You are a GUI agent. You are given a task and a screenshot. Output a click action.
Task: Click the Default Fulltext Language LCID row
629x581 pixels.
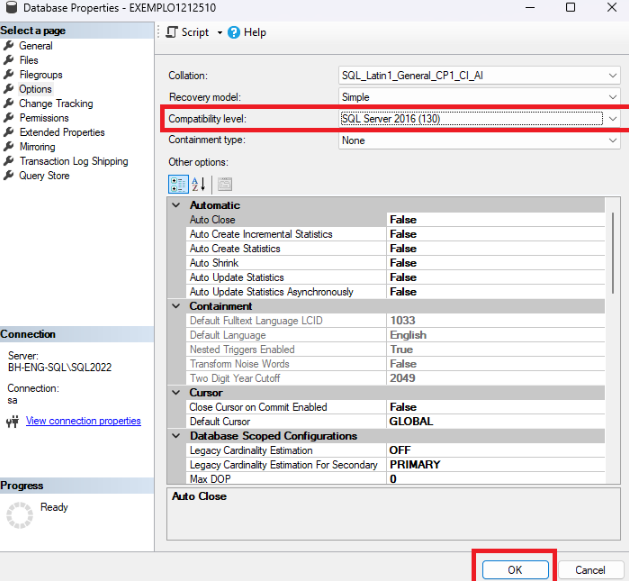tap(395, 321)
